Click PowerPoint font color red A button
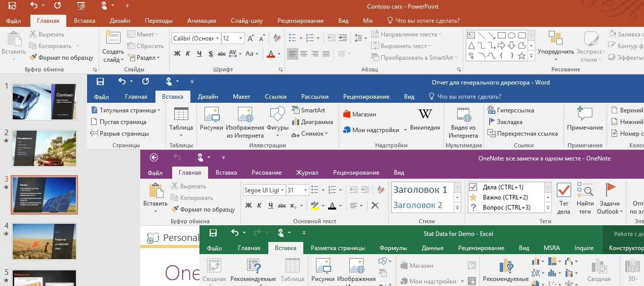644x286 pixels. (271, 54)
